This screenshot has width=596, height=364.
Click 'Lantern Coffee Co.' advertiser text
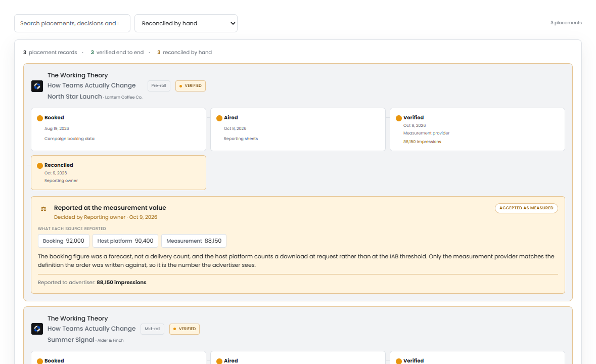tap(123, 97)
